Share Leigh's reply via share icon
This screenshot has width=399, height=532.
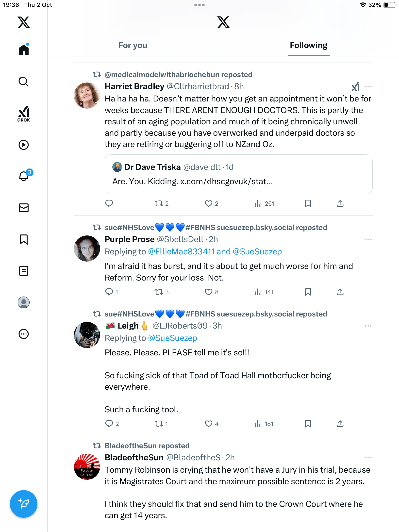click(x=340, y=424)
